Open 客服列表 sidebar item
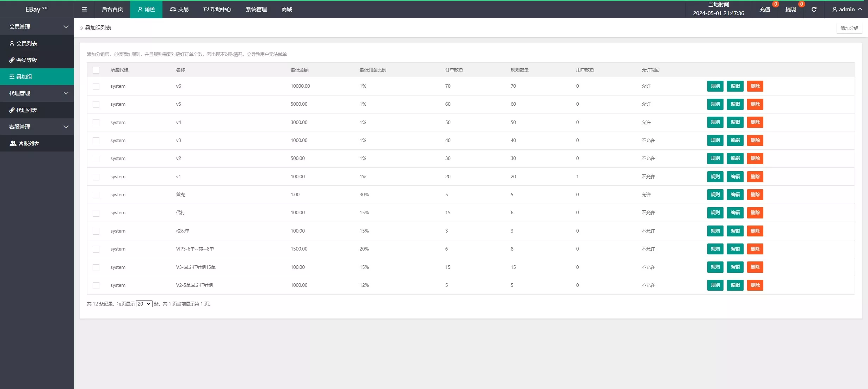The height and width of the screenshot is (389, 868). [29, 143]
